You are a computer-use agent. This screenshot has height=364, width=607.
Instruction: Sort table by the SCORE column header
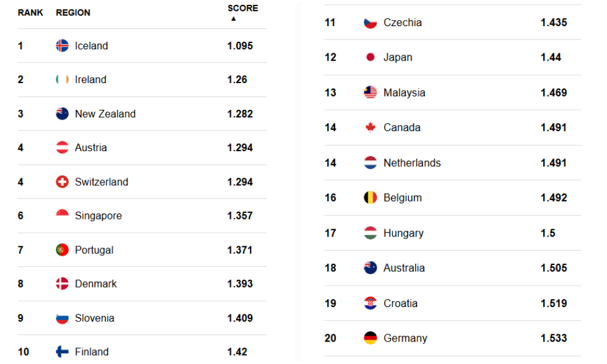pos(243,8)
